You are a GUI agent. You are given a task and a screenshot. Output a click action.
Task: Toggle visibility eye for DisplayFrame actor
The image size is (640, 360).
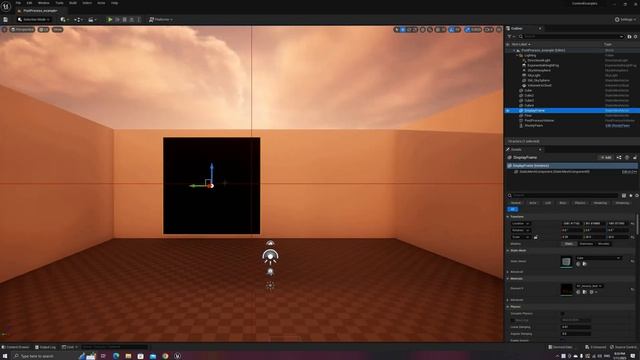pyautogui.click(x=508, y=111)
